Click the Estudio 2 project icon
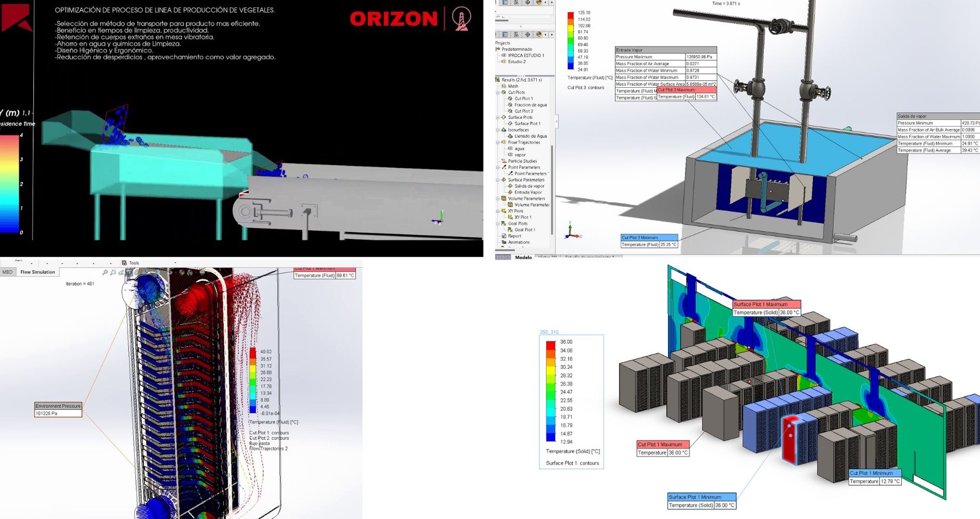The width and height of the screenshot is (980, 519). click(504, 62)
